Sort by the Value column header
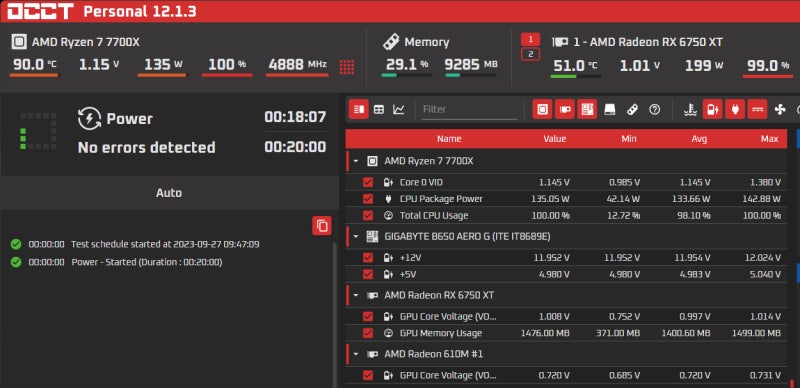This screenshot has width=800, height=388. pos(555,139)
